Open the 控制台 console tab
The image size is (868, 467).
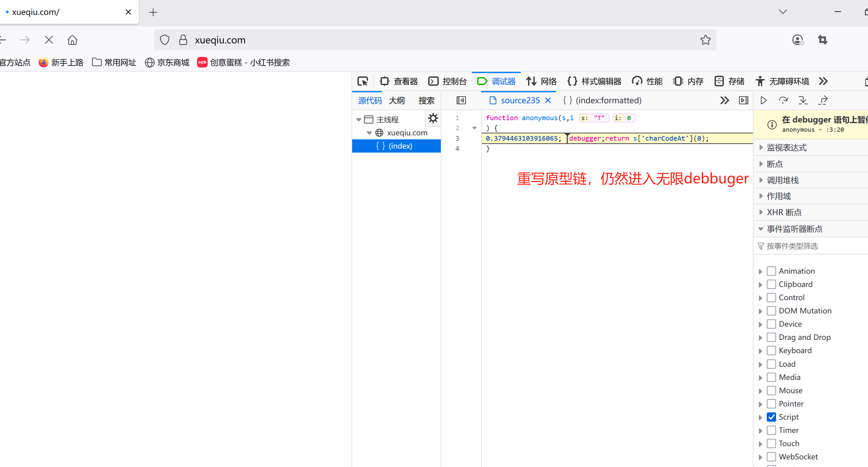pyautogui.click(x=447, y=81)
